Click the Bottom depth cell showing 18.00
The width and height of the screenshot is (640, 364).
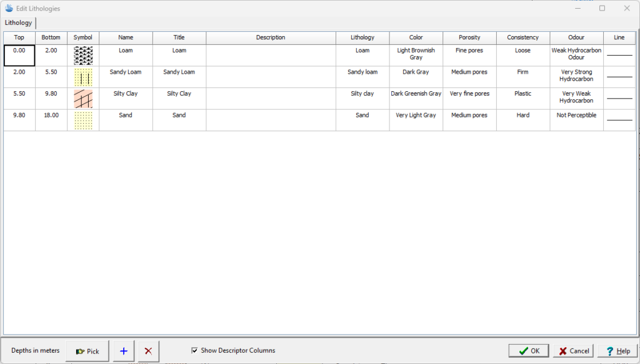pyautogui.click(x=51, y=116)
